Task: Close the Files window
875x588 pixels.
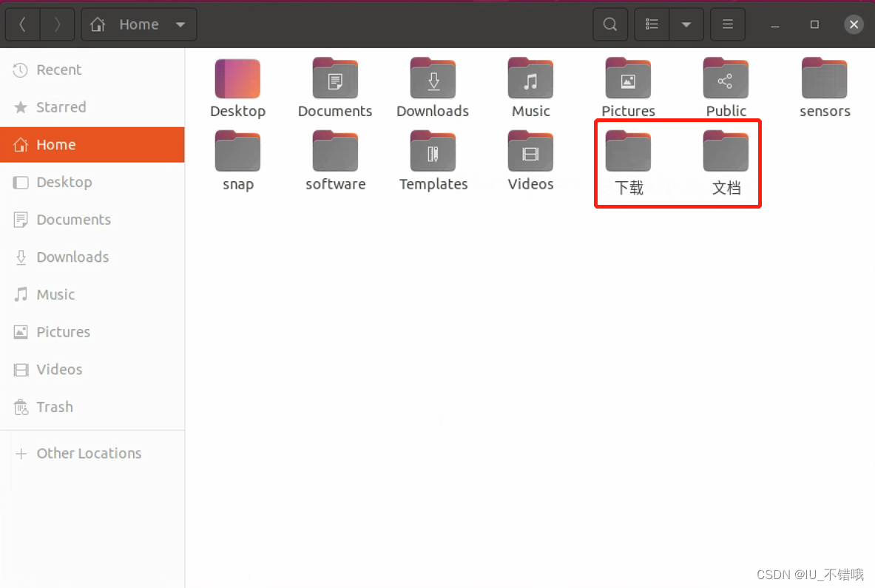Action: 854,24
